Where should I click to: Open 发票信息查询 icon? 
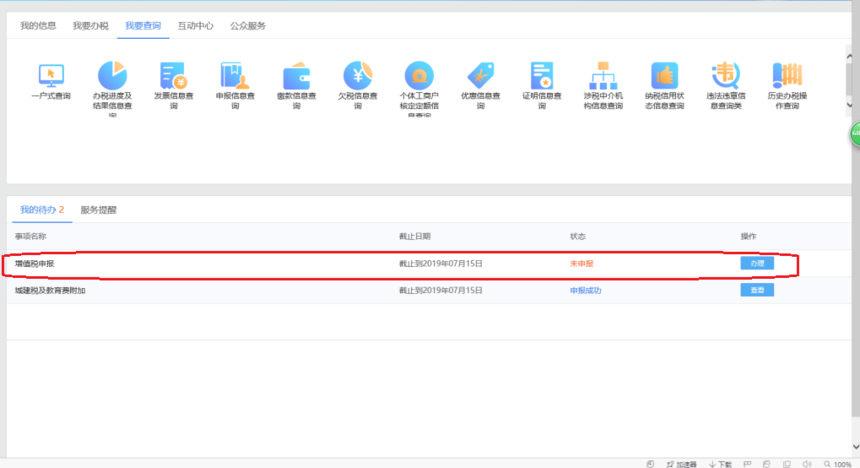click(x=173, y=76)
